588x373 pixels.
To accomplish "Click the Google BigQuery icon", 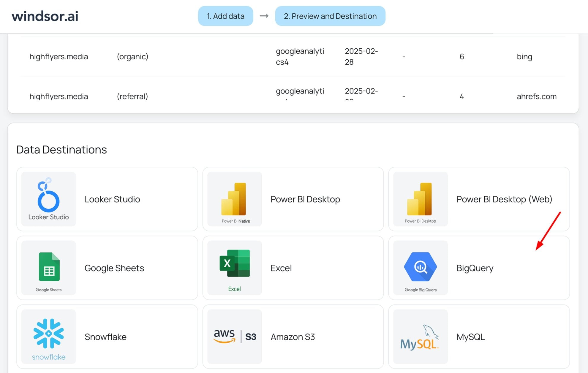I will click(420, 268).
